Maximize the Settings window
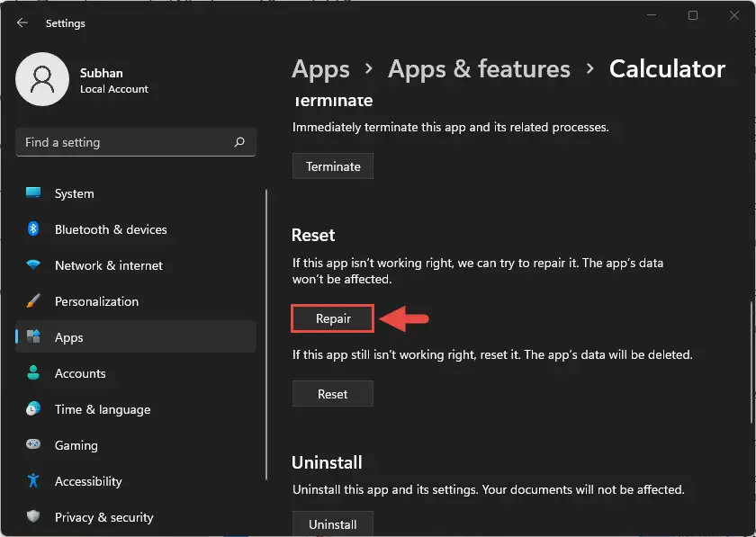This screenshot has width=756, height=537. [693, 15]
